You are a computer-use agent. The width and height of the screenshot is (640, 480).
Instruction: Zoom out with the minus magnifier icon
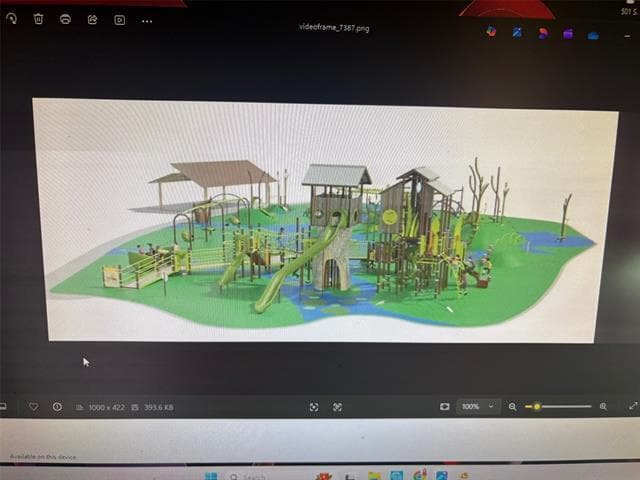pyautogui.click(x=513, y=407)
